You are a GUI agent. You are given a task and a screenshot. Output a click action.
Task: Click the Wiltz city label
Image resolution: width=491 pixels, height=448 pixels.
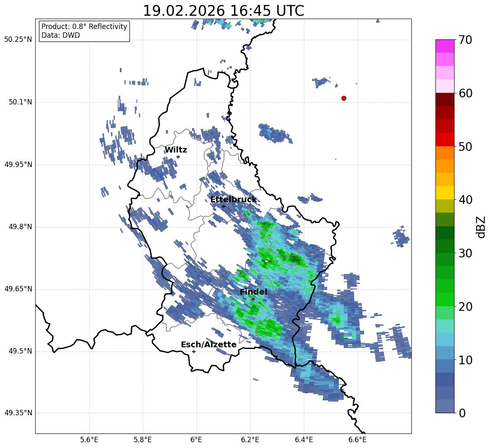tap(176, 150)
